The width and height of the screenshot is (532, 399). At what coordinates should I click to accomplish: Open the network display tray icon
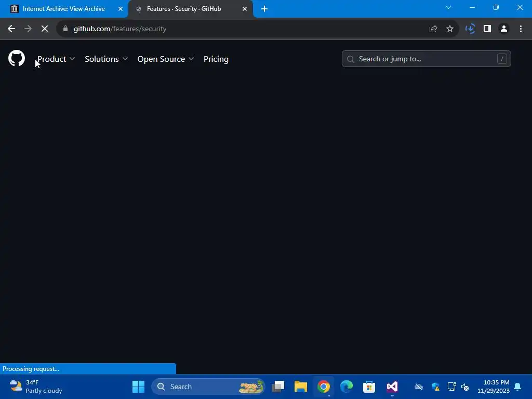coord(451,387)
